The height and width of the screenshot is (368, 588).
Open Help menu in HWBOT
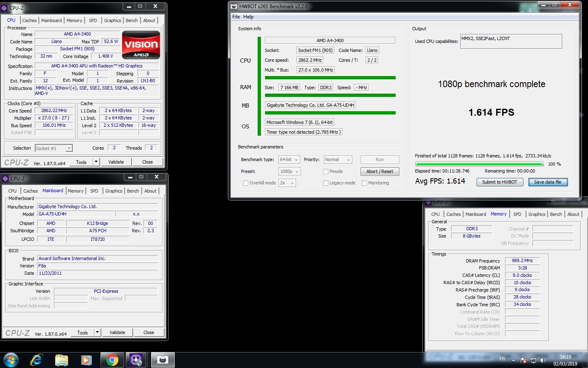(x=248, y=17)
